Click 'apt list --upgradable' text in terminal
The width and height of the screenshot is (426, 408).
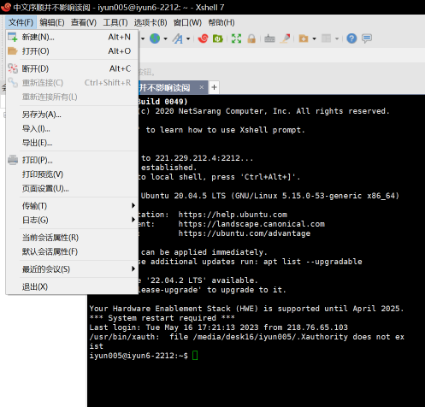(313, 262)
